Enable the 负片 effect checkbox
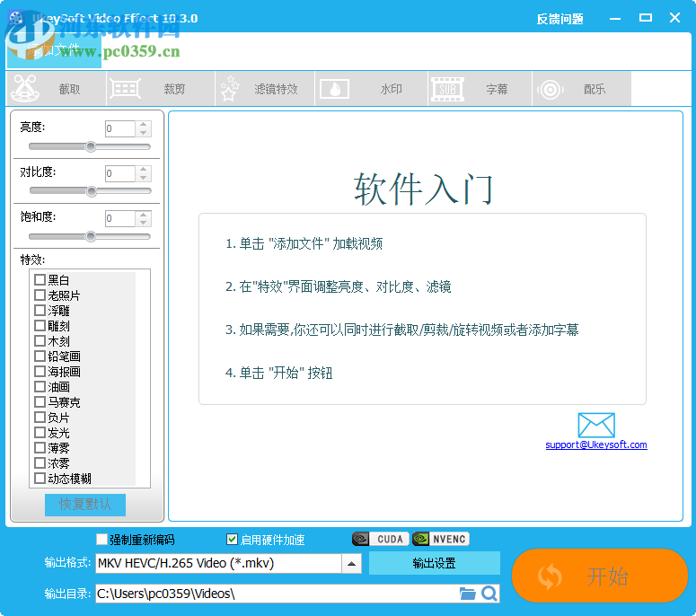 (x=40, y=418)
